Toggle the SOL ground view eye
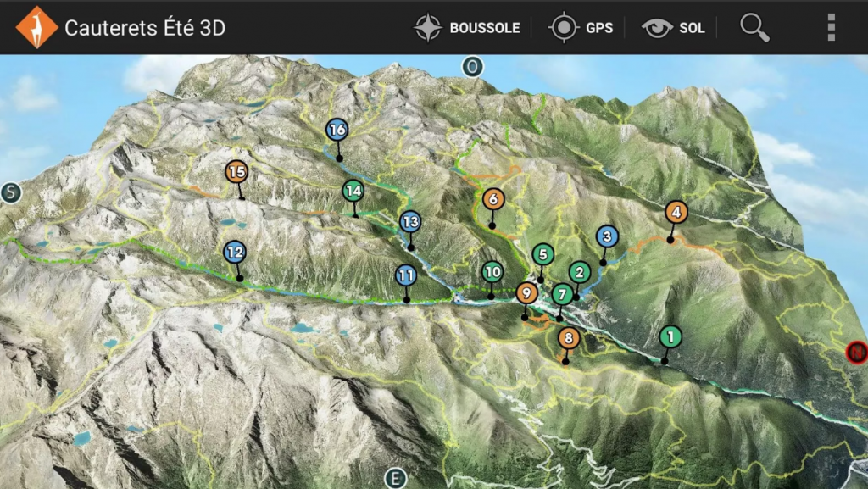868x489 pixels. click(x=673, y=28)
